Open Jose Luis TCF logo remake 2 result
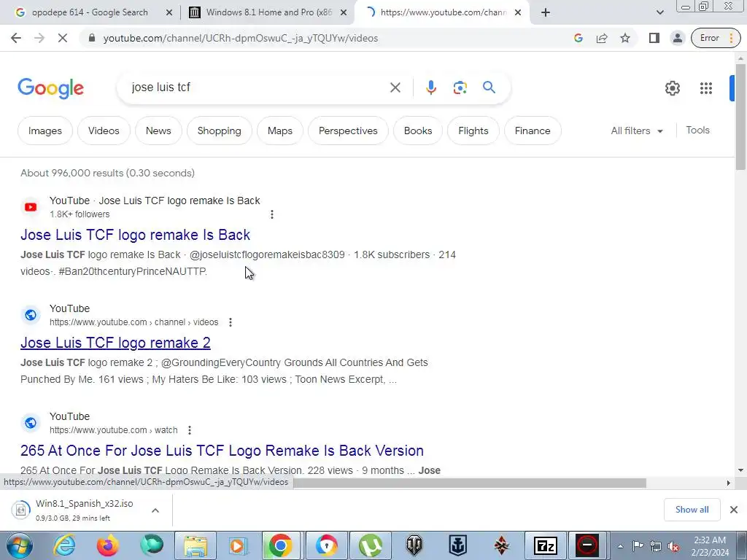This screenshot has width=747, height=560. [115, 343]
